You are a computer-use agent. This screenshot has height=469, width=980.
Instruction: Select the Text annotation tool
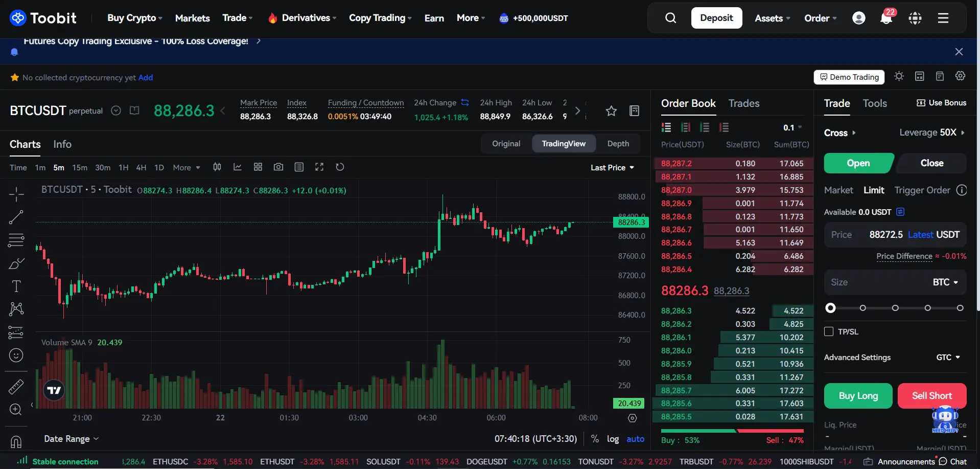point(16,286)
